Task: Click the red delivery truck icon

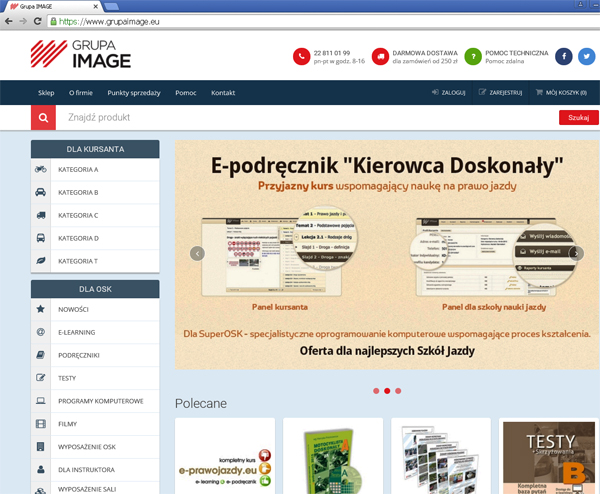Action: pos(380,57)
